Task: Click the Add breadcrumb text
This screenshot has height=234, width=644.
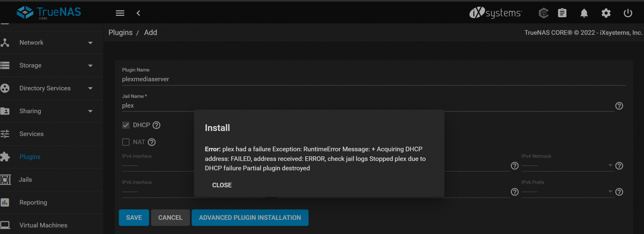Action: 151,32
